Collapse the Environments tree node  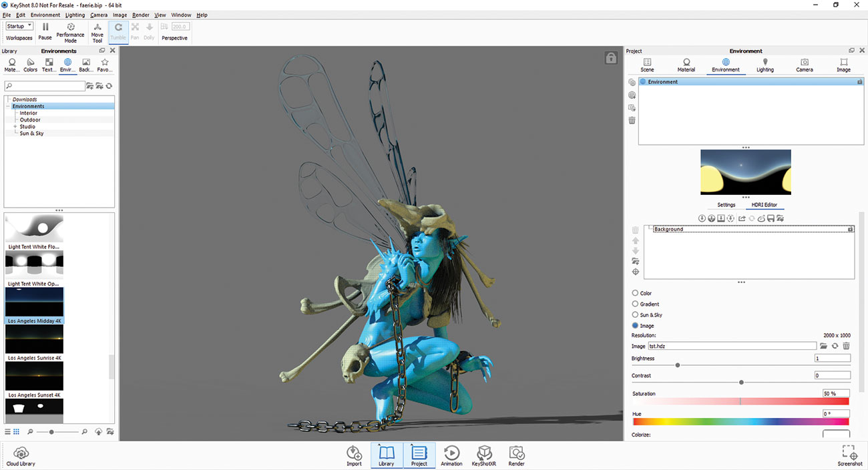pyautogui.click(x=8, y=106)
